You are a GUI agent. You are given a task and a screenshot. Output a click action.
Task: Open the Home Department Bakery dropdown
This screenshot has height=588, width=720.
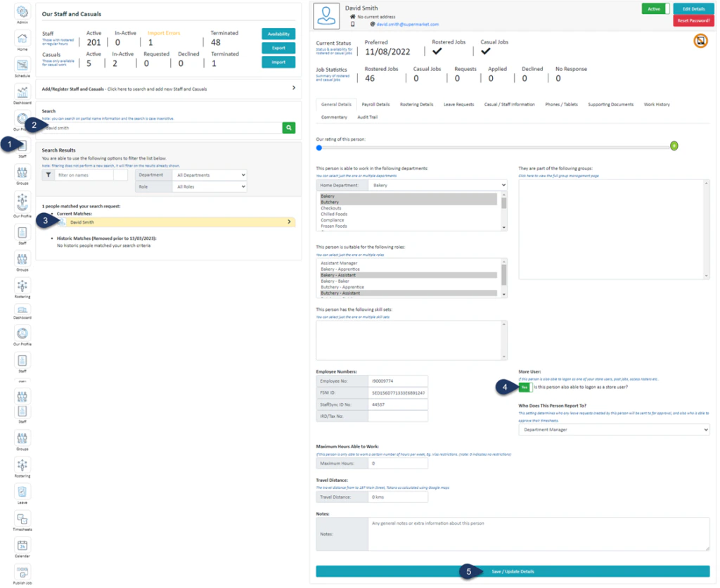437,185
